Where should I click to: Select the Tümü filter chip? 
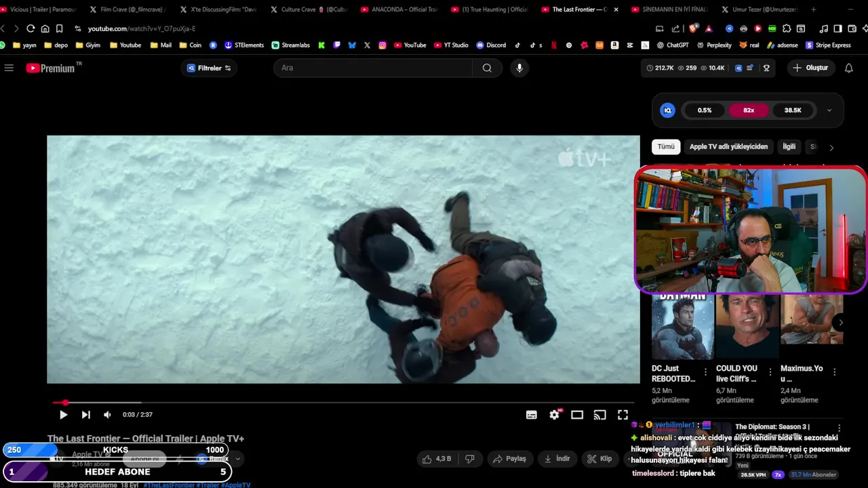666,146
